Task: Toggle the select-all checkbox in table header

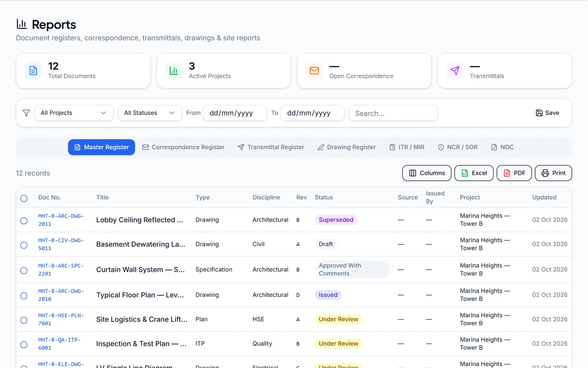Action: coord(24,198)
